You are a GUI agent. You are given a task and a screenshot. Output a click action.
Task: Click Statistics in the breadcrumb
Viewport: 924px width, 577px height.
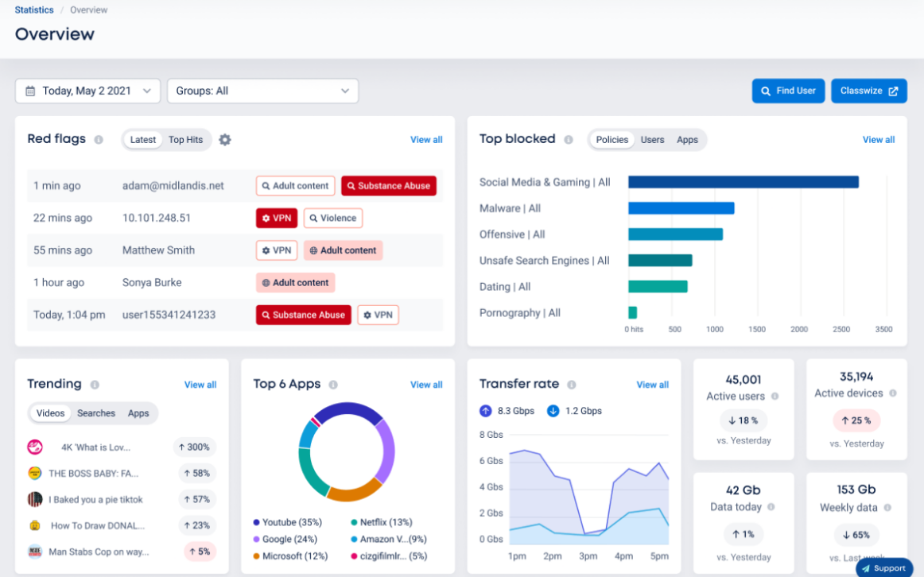34,10
